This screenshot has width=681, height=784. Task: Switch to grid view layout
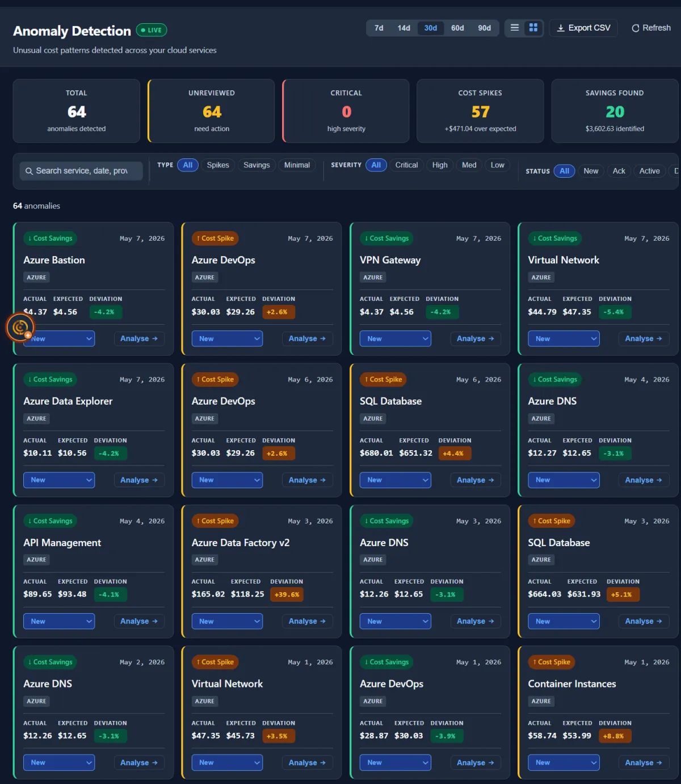(x=533, y=28)
